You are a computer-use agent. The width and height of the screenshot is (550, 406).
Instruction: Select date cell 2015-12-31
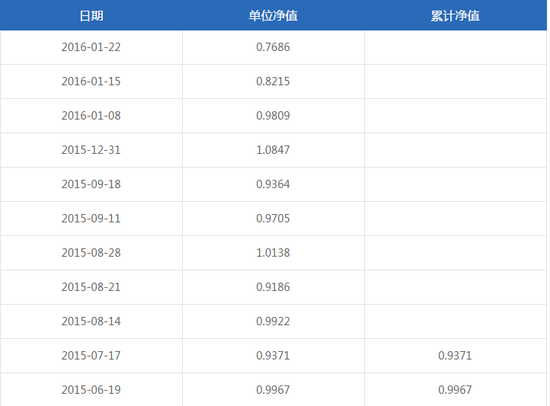coord(91,150)
